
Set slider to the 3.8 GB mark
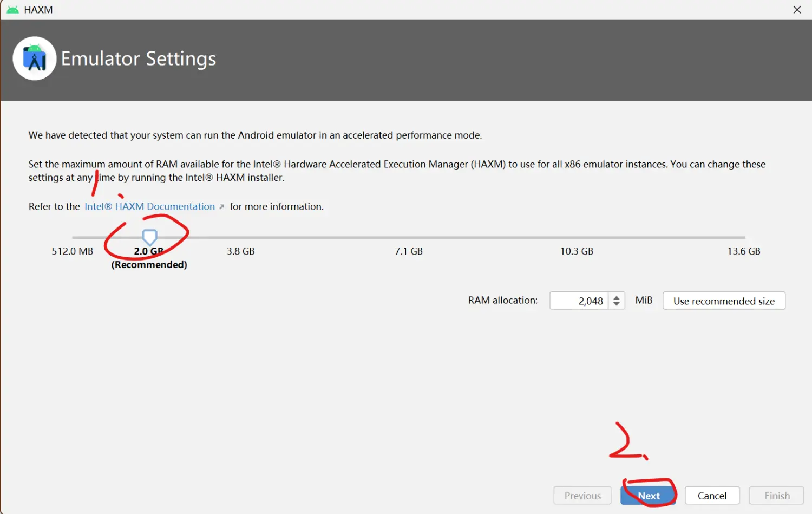coord(240,237)
